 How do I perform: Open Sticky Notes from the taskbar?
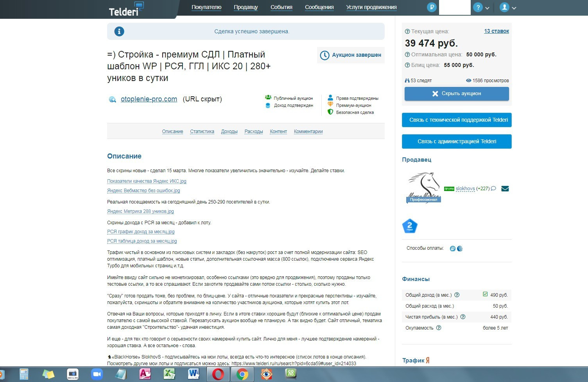(48, 374)
